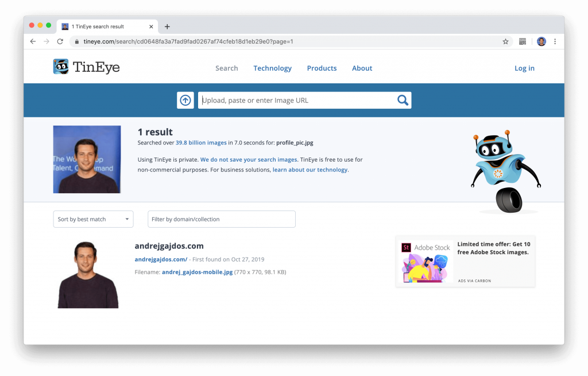The width and height of the screenshot is (588, 376).
Task: Open the browser three-dot menu
Action: (x=555, y=41)
